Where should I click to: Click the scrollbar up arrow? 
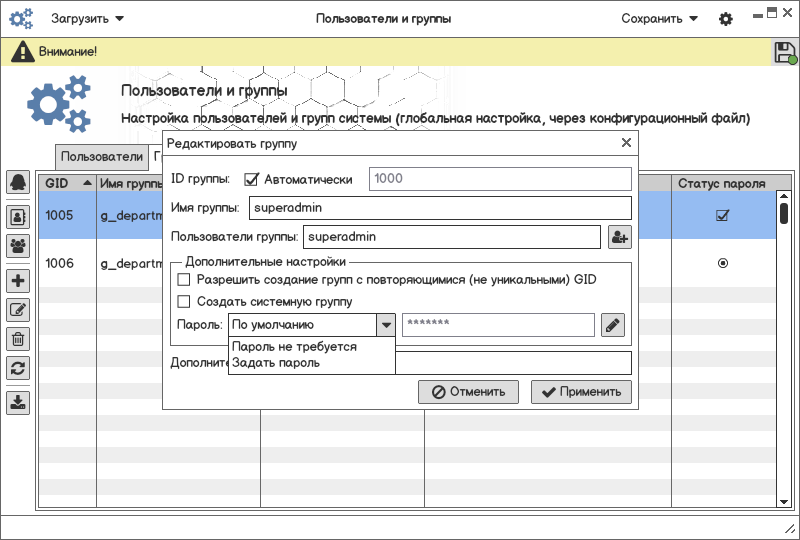(x=784, y=196)
